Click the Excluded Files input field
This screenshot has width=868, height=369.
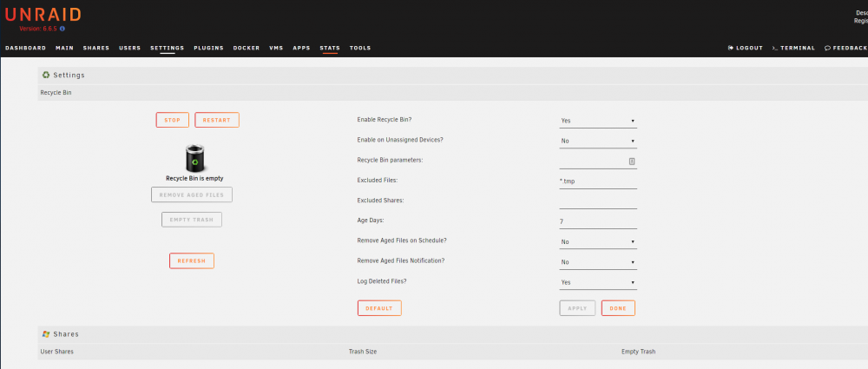(x=598, y=181)
